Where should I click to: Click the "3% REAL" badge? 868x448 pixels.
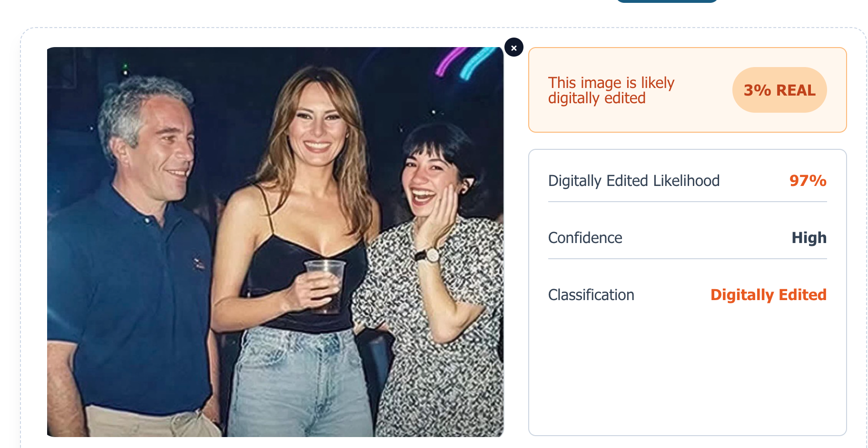click(779, 90)
